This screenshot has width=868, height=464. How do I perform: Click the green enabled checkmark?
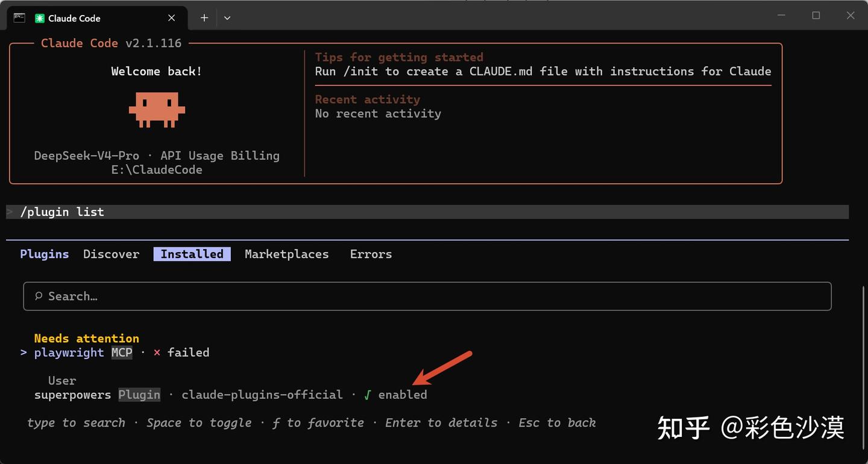point(368,395)
